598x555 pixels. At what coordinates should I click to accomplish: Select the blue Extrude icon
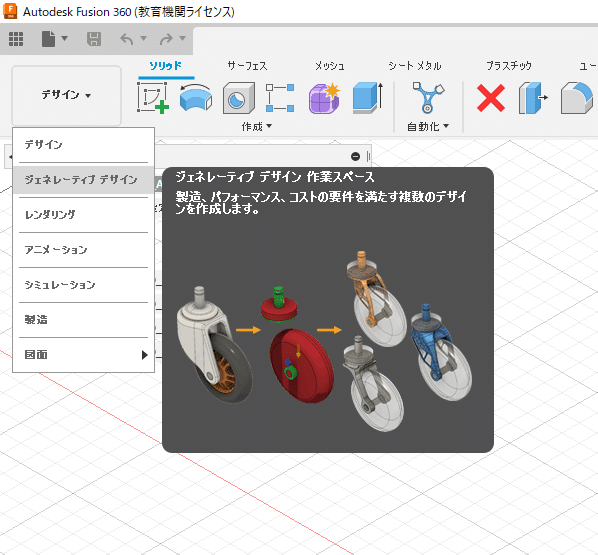(x=368, y=98)
